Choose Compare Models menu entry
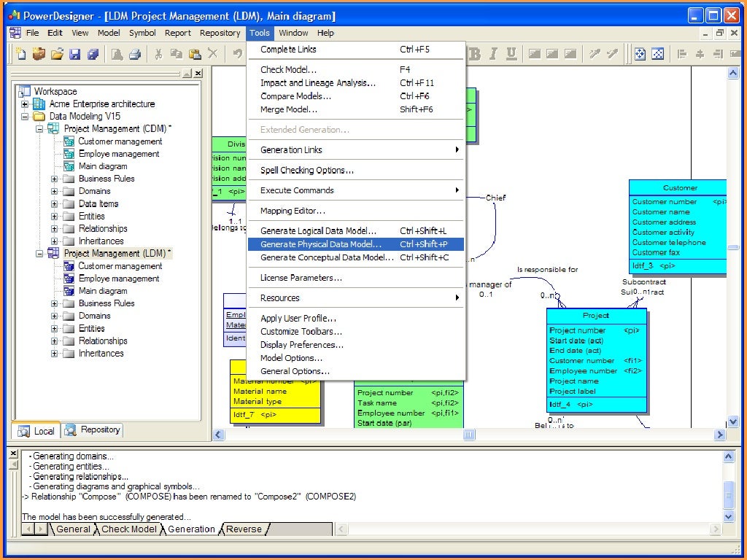 (355, 96)
